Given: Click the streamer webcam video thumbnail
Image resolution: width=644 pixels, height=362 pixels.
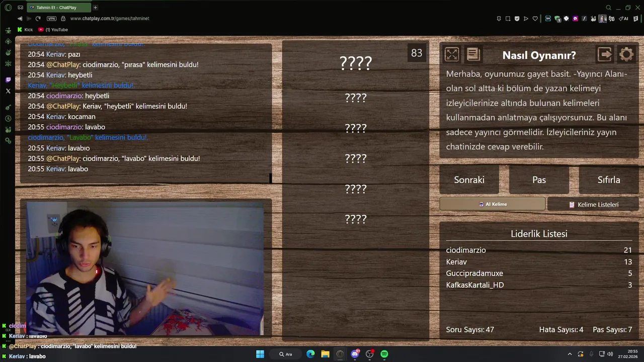Looking at the screenshot, I should pos(145,268).
